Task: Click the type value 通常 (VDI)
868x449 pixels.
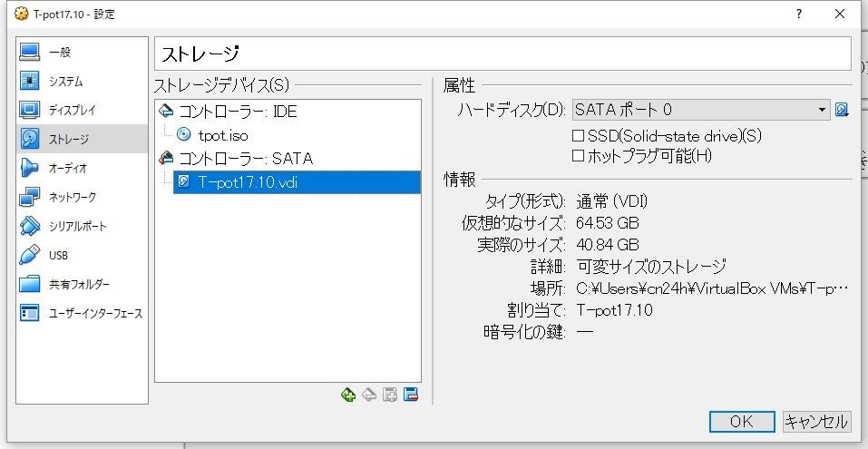Action: (611, 201)
